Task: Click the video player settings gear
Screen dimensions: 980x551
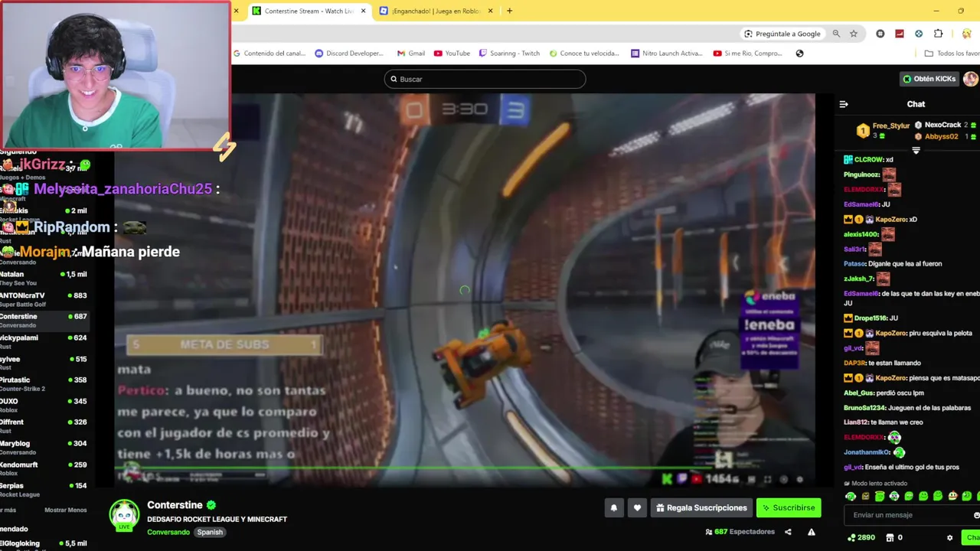Action: click(x=800, y=480)
